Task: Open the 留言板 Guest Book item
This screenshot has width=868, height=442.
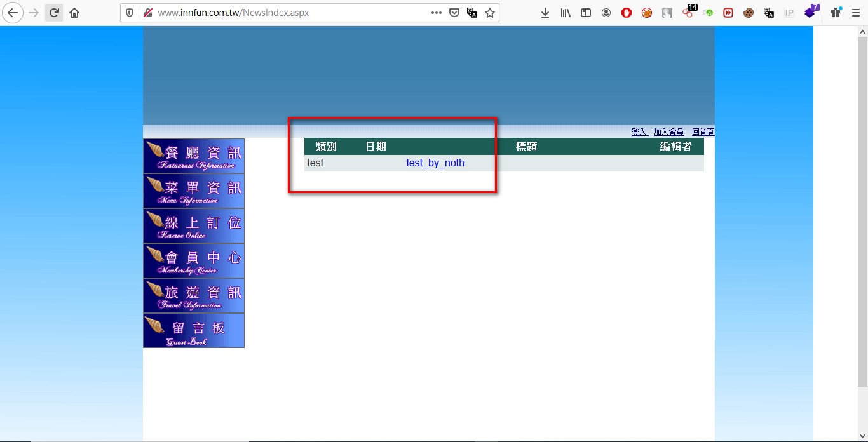Action: click(194, 330)
